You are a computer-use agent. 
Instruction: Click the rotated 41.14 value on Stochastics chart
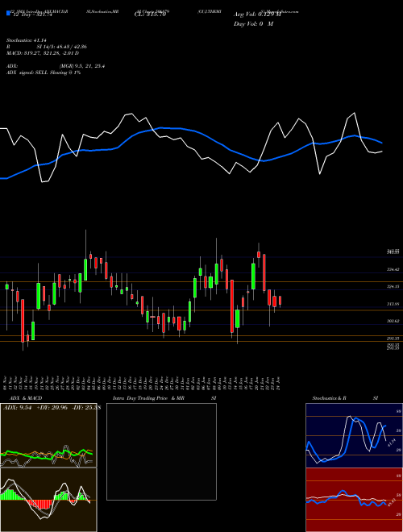click(x=391, y=443)
